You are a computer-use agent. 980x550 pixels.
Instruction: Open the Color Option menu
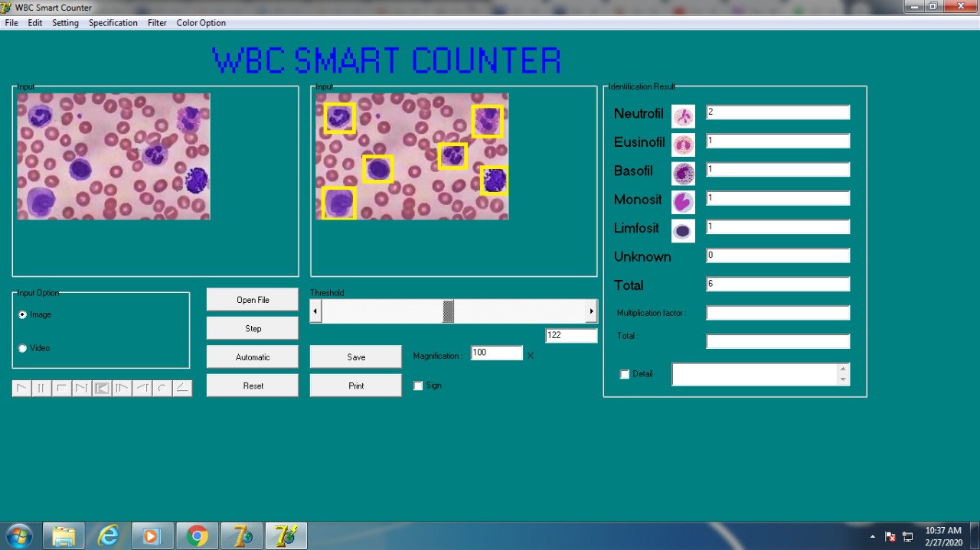pos(201,23)
